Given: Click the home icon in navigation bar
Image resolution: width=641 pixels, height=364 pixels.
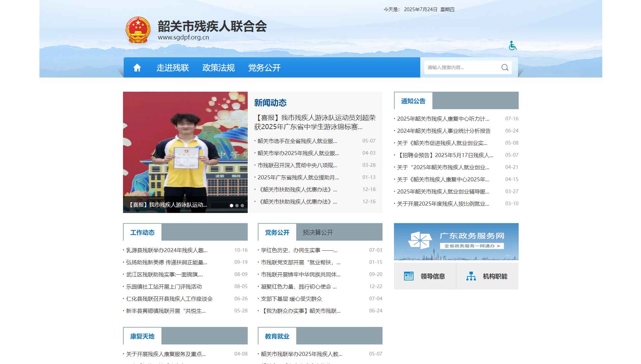Looking at the screenshot, I should [137, 68].
